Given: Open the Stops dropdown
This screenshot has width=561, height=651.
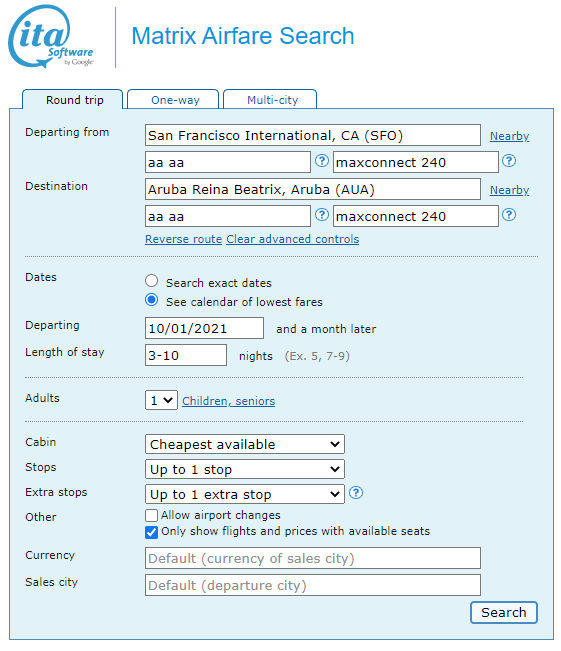Looking at the screenshot, I should coord(245,469).
